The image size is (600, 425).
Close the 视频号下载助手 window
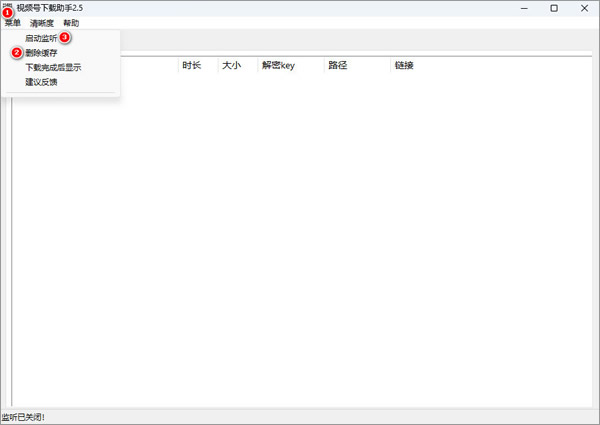(x=584, y=8)
